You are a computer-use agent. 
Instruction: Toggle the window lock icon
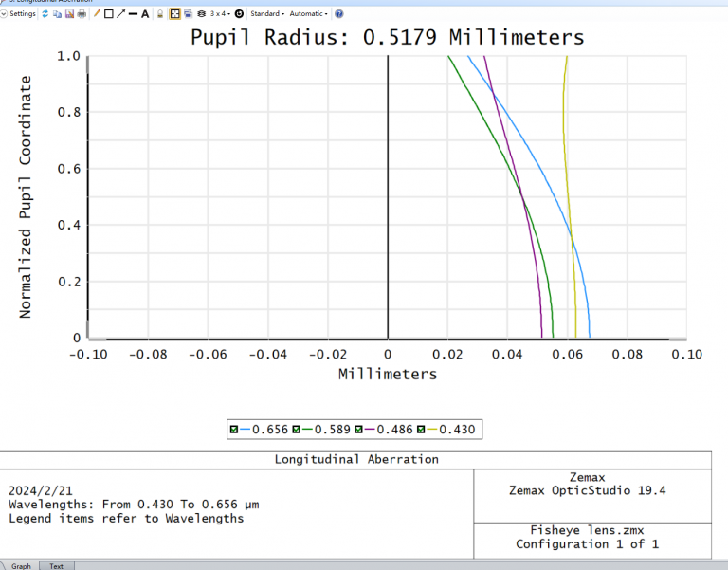pos(159,14)
